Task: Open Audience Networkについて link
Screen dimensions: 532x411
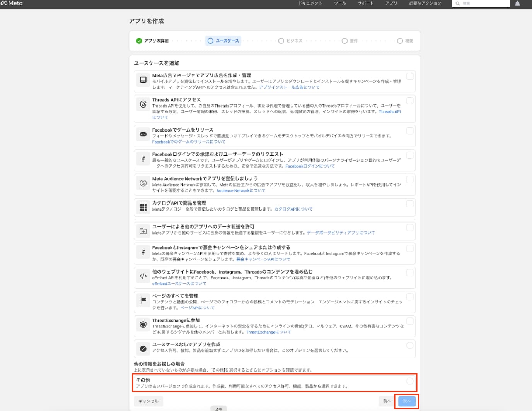Action: click(x=241, y=191)
